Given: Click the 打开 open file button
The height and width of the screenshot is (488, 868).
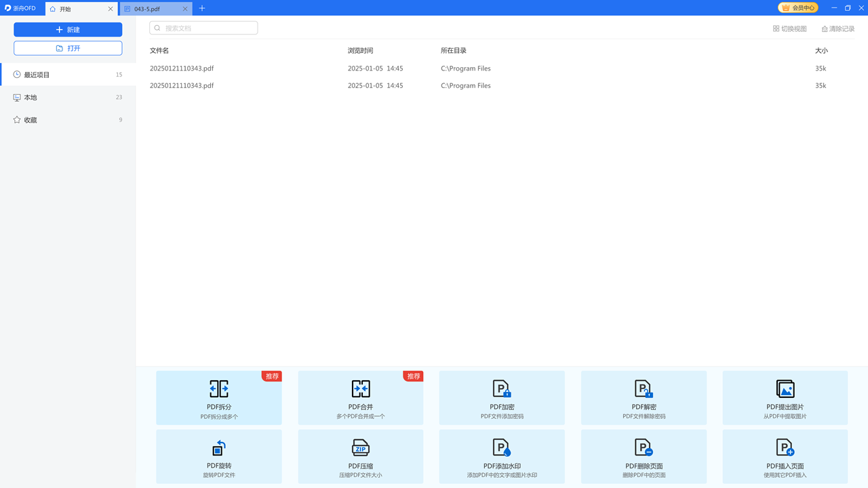Looking at the screenshot, I should [68, 48].
